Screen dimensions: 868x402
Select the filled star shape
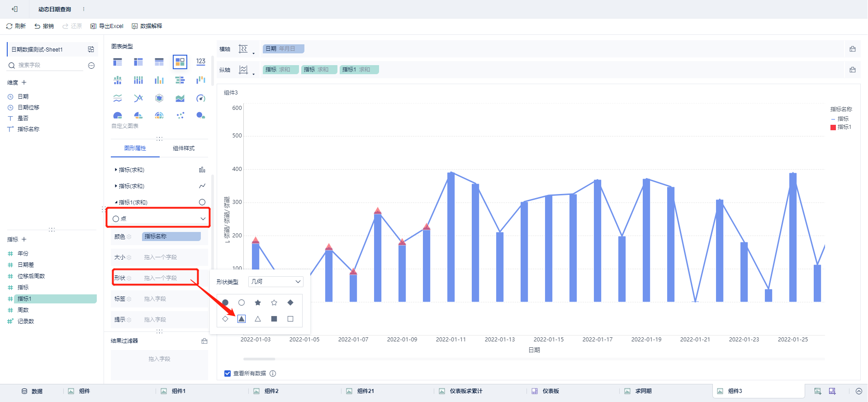(258, 303)
